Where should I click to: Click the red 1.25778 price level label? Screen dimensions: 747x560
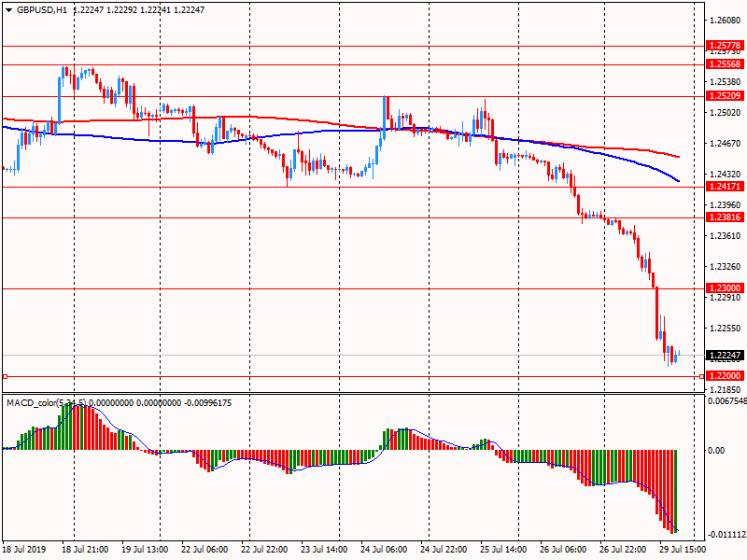725,46
